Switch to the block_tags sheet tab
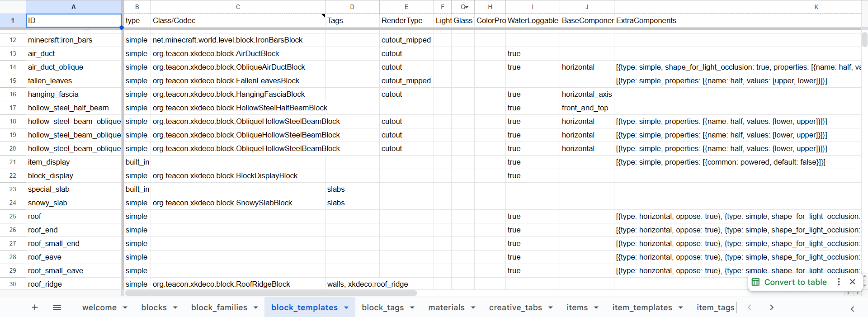Image resolution: width=868 pixels, height=317 pixels. pyautogui.click(x=382, y=308)
